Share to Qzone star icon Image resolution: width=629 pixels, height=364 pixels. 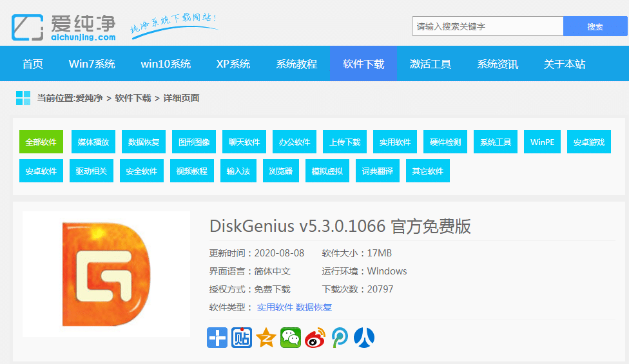pos(266,338)
